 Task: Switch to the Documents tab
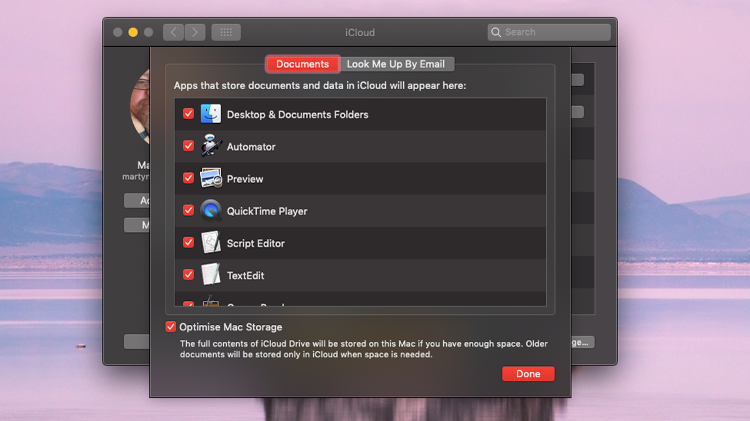click(302, 64)
